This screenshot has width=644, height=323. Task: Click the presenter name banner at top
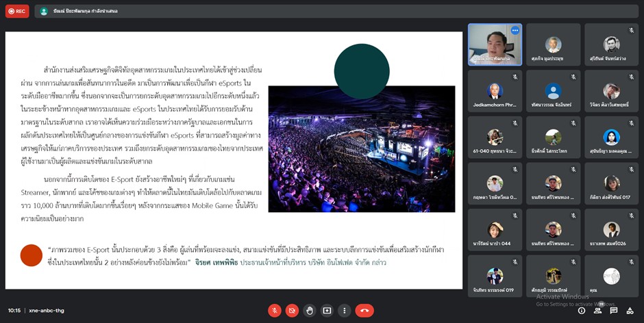point(79,12)
